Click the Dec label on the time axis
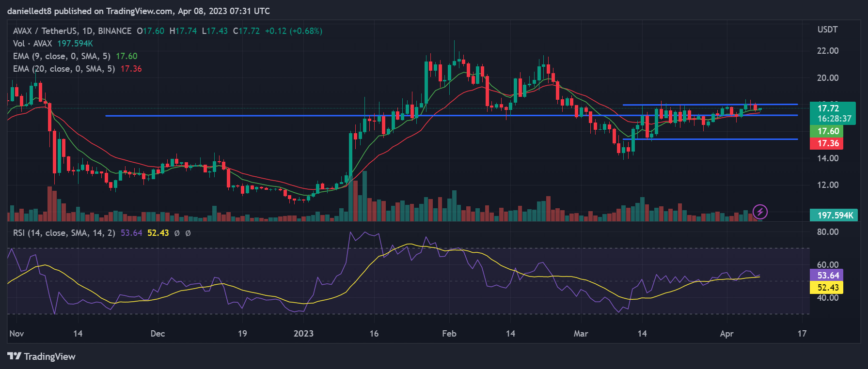The width and height of the screenshot is (868, 369). pos(158,334)
